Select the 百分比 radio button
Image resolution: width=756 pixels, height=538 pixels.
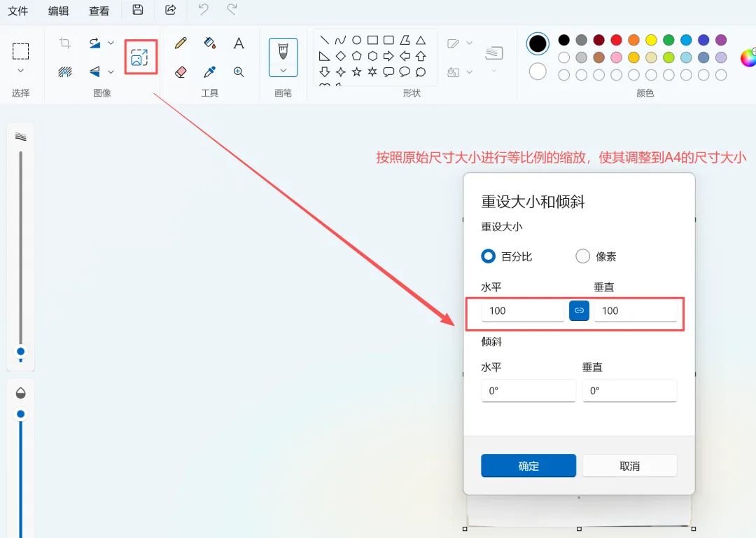point(489,256)
